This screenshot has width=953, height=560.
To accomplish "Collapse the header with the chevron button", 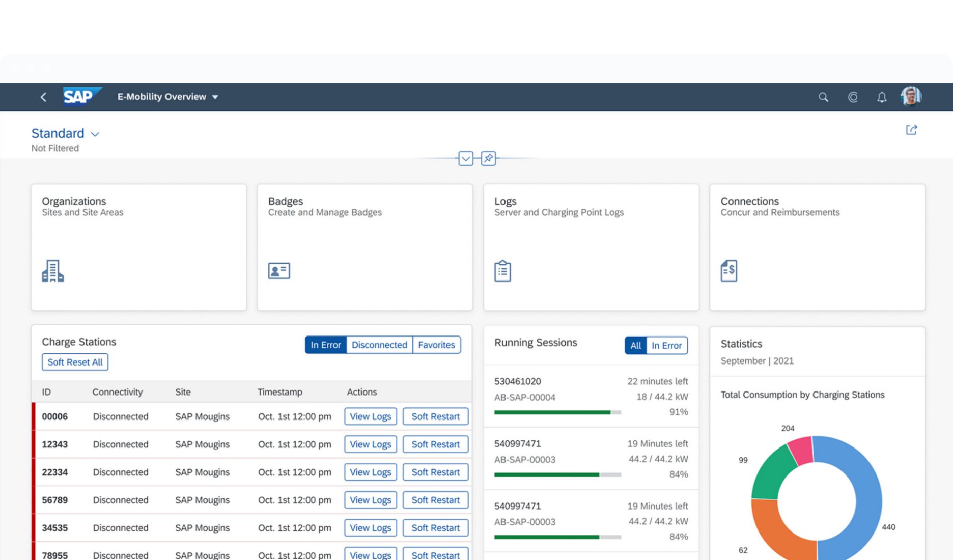I will tap(465, 158).
